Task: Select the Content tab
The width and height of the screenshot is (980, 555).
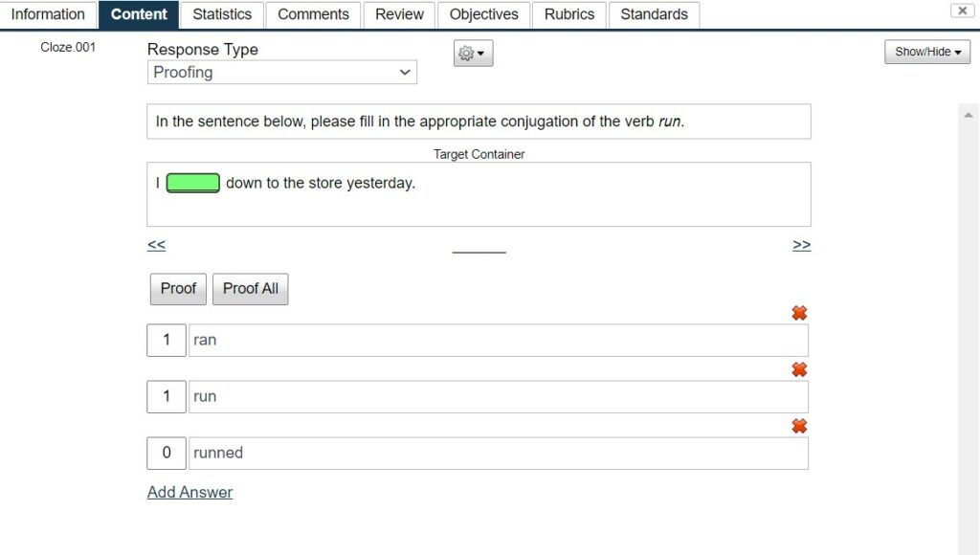Action: pos(139,14)
